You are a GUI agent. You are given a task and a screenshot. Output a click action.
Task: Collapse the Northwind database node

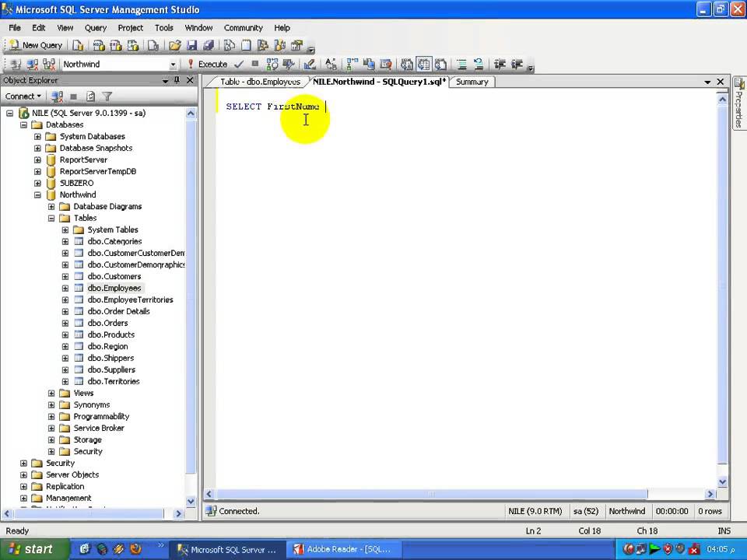point(37,194)
